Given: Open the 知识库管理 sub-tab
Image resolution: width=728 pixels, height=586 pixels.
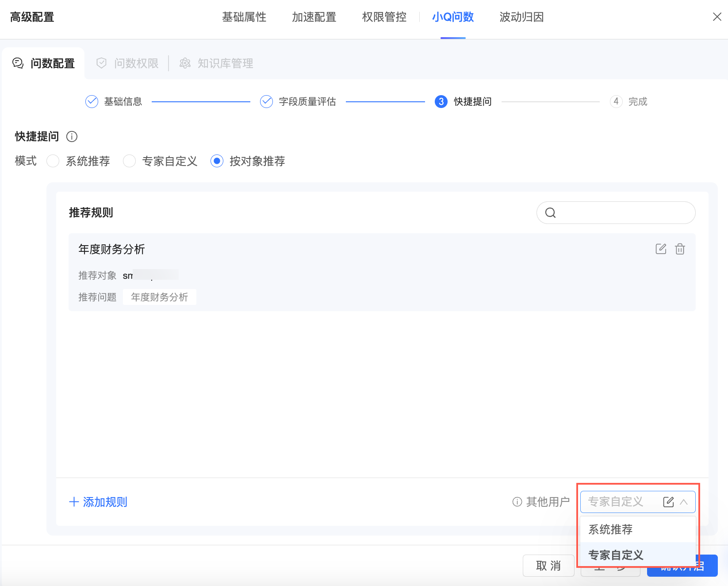Looking at the screenshot, I should (216, 63).
